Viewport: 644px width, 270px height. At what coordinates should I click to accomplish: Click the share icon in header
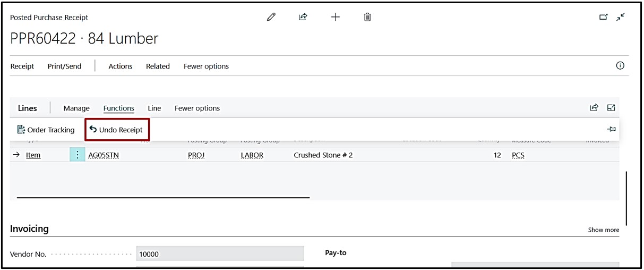303,17
